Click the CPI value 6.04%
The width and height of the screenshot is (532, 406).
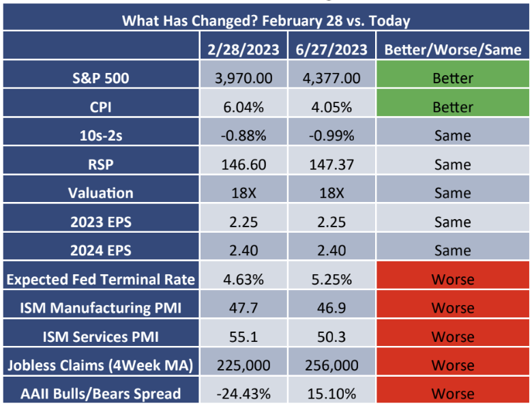pyautogui.click(x=243, y=107)
